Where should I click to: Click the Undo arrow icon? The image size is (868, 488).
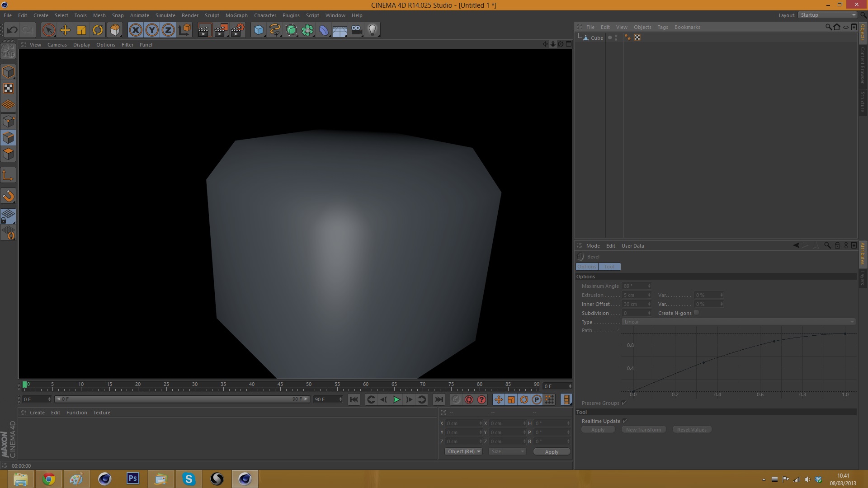(12, 30)
